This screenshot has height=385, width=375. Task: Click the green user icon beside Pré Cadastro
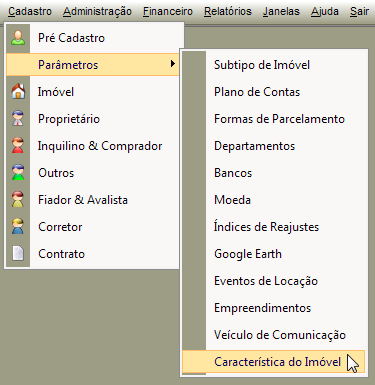tap(18, 38)
